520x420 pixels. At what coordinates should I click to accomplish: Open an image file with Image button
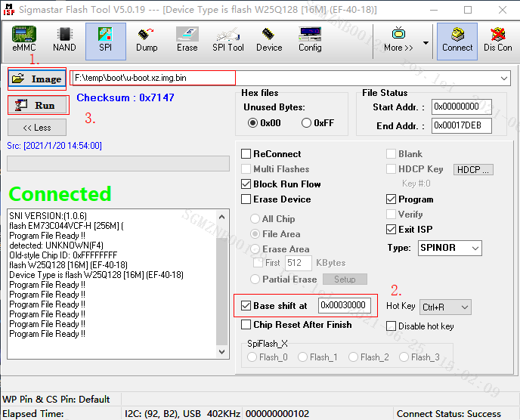(x=37, y=79)
